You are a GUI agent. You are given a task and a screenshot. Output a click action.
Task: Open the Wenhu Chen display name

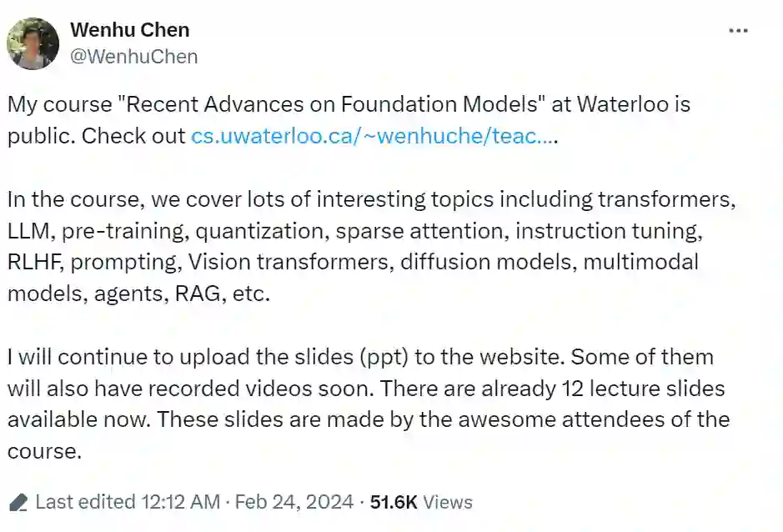pyautogui.click(x=129, y=30)
